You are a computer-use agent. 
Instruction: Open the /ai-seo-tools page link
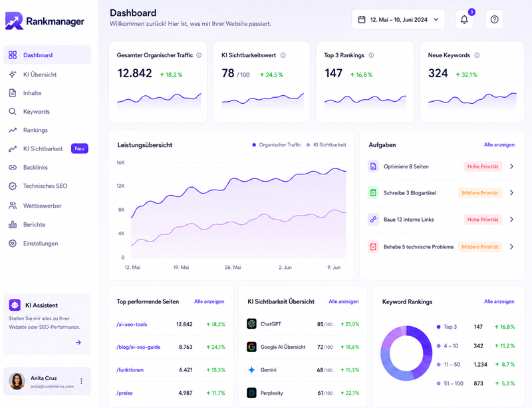[x=132, y=324]
